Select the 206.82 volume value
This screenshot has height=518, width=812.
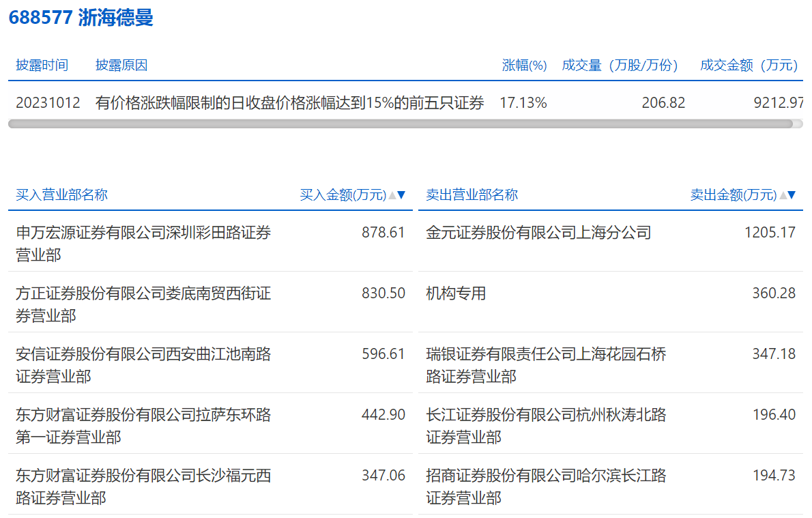663,102
